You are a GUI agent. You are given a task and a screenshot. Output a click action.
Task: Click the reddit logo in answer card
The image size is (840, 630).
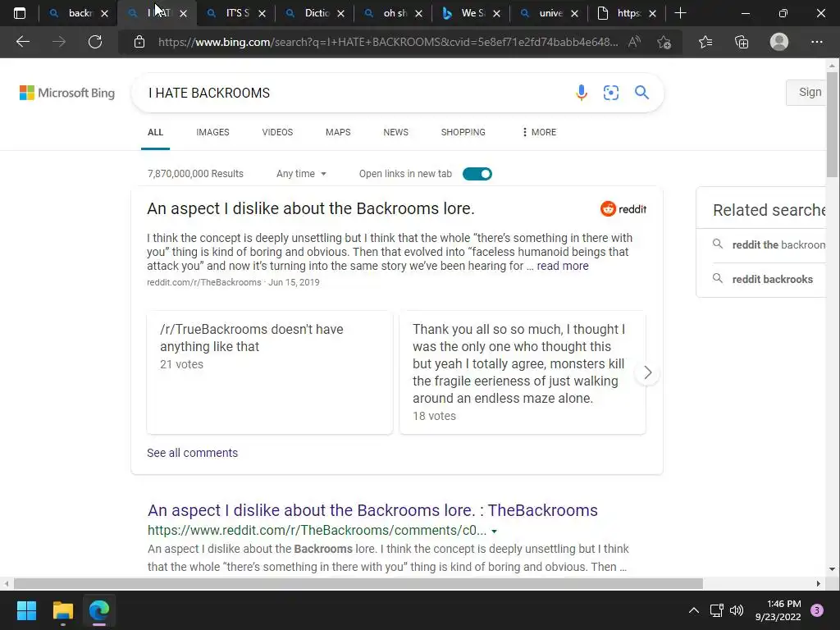pos(623,209)
